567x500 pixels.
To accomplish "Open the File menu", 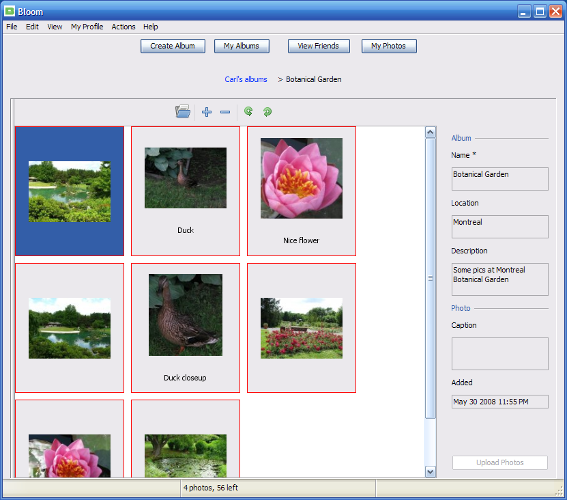I will (12, 27).
